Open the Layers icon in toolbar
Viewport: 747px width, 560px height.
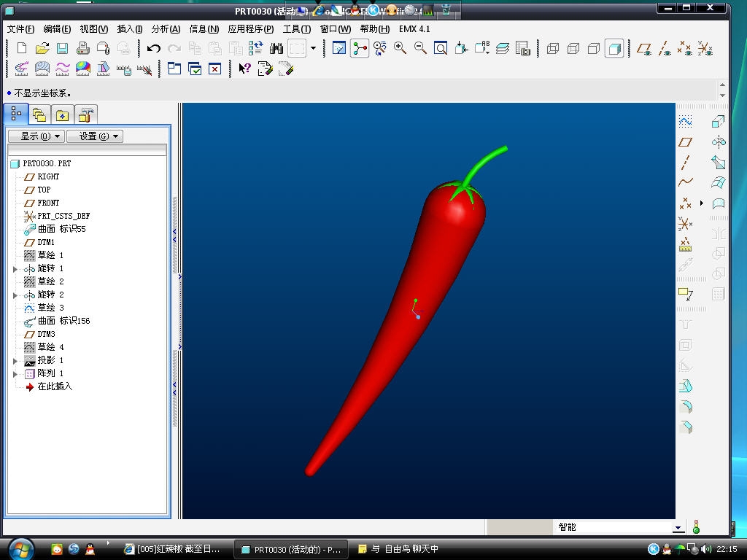point(502,48)
